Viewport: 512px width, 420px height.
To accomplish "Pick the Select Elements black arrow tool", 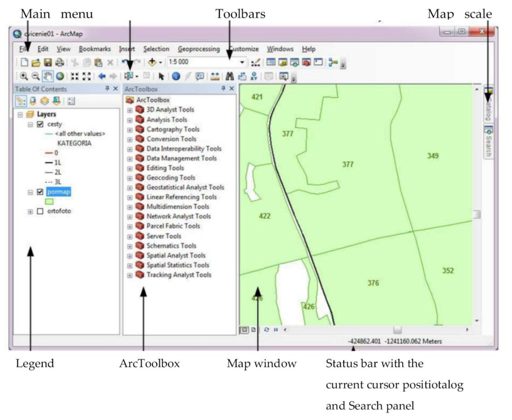I will coord(161,76).
